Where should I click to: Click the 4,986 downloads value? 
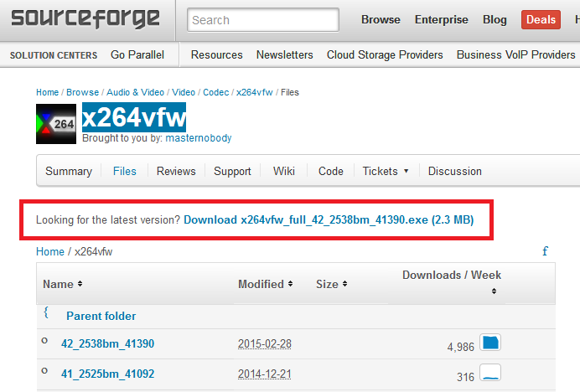click(460, 347)
